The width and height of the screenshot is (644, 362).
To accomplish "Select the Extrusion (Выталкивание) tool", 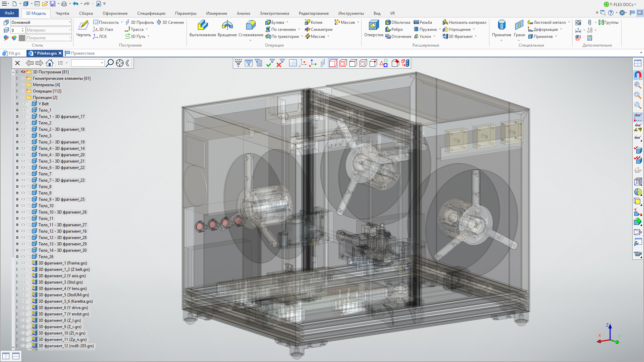I will click(203, 28).
